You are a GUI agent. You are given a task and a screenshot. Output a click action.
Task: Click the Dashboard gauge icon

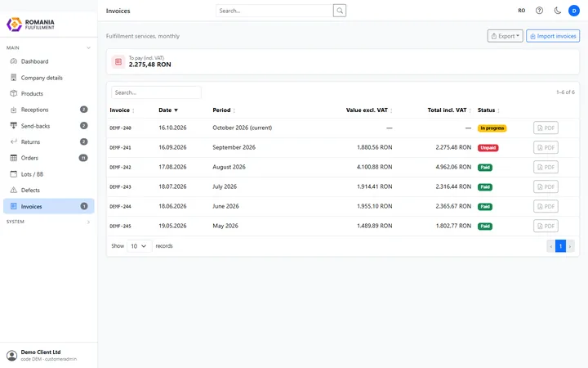coord(14,61)
